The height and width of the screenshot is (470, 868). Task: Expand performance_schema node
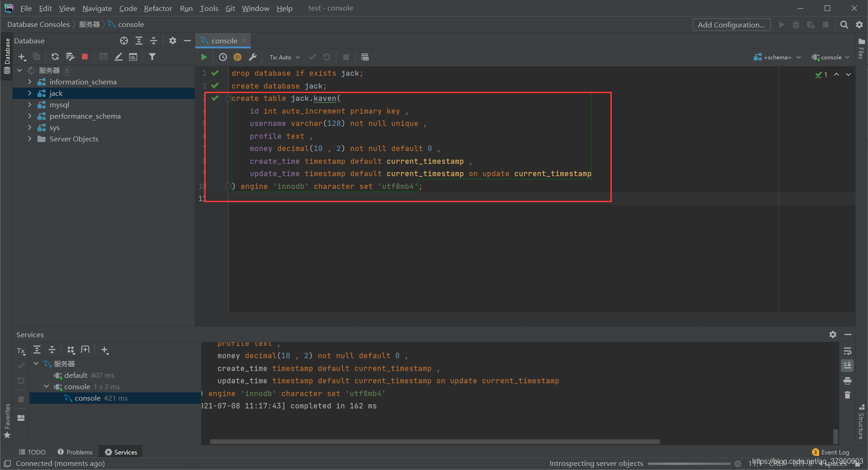(30, 116)
